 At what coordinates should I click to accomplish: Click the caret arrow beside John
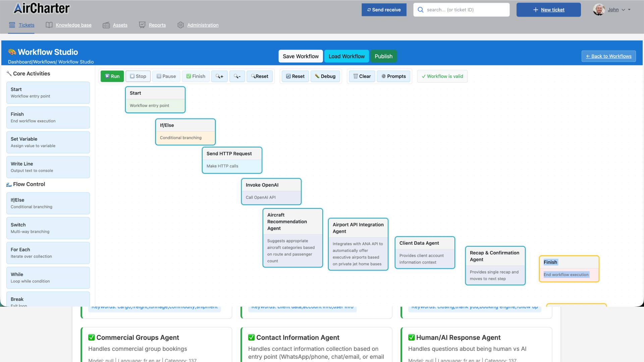(x=629, y=10)
